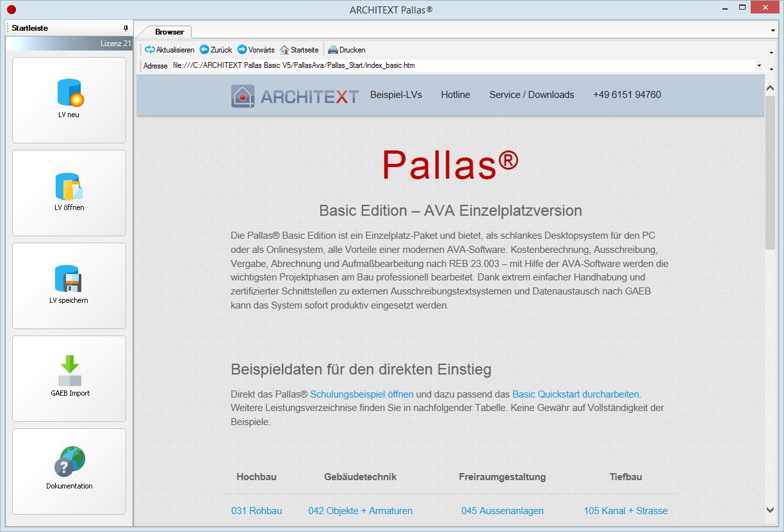Click the Freiraumgestaltung column heading

502,477
